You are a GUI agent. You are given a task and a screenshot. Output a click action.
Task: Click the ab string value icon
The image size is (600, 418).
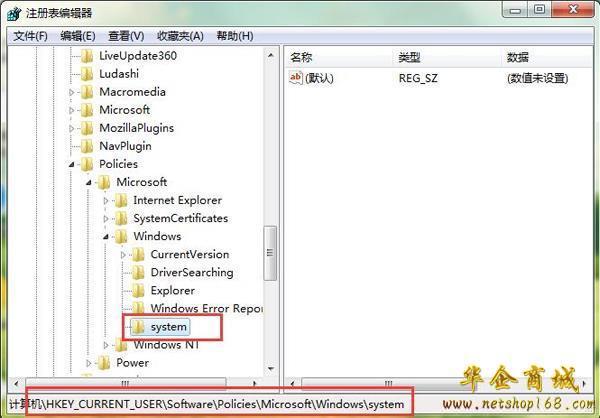click(296, 78)
